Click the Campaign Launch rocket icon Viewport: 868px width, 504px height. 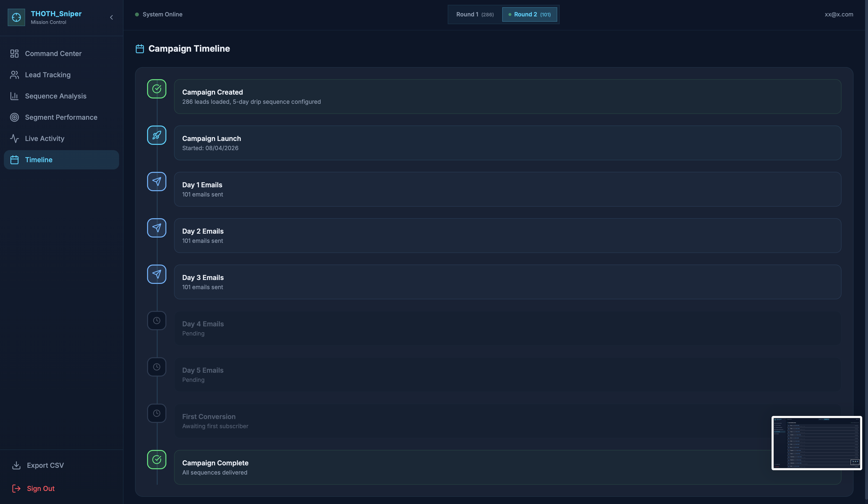coord(157,135)
